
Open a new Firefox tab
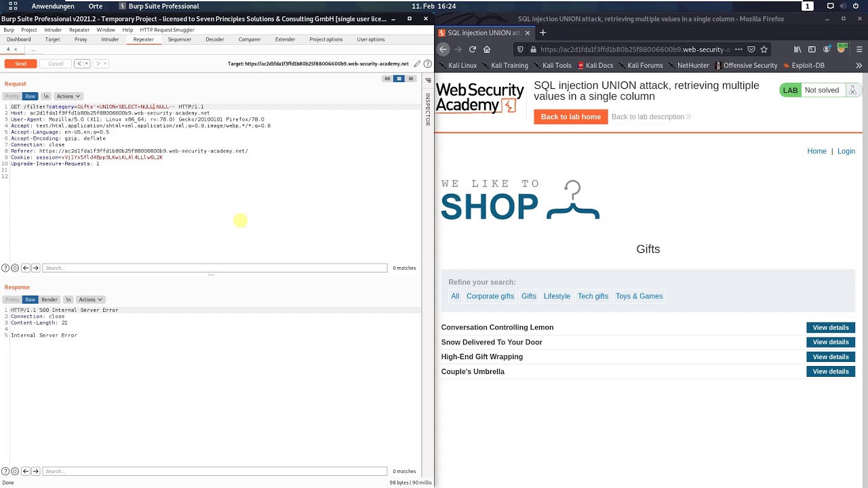click(x=542, y=33)
